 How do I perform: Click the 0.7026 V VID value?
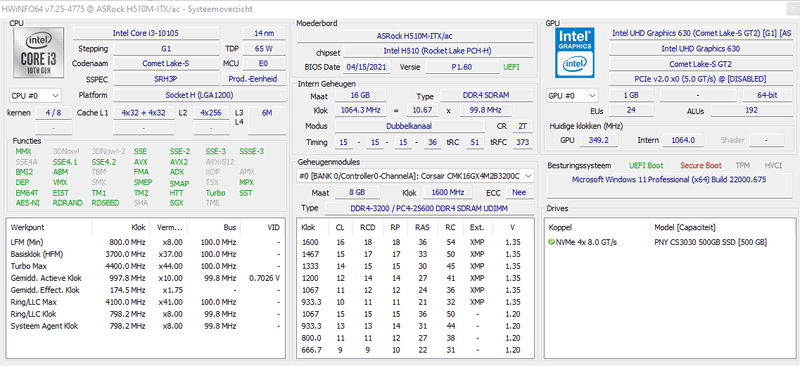click(265, 278)
